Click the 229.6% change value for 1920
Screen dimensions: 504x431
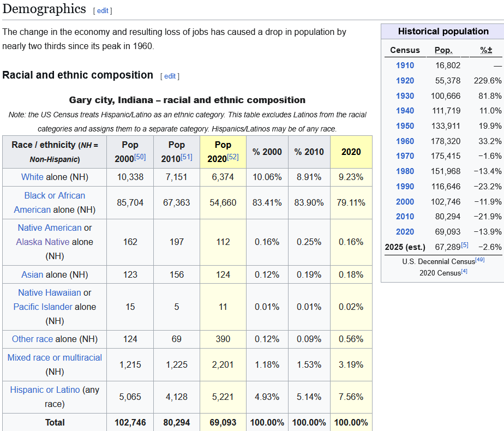pyautogui.click(x=488, y=81)
